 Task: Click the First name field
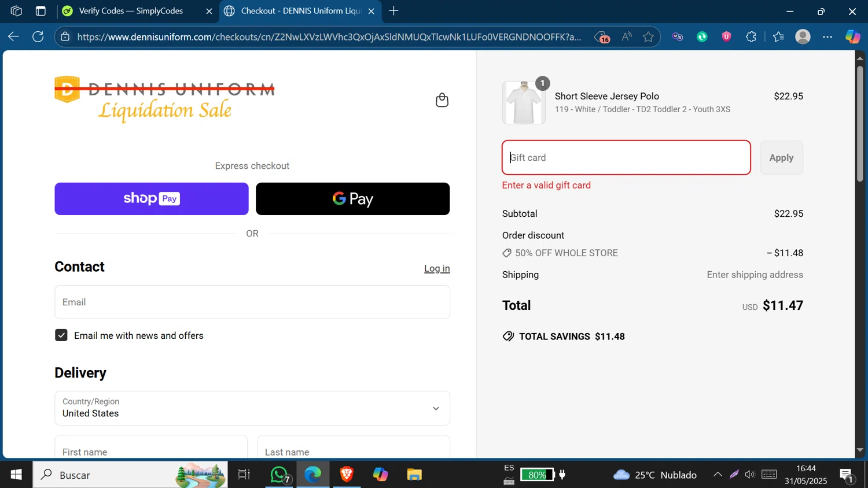click(151, 448)
